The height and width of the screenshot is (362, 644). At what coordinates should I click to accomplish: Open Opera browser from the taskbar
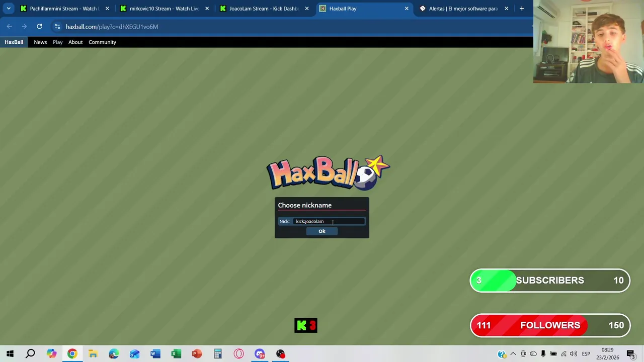point(238,354)
